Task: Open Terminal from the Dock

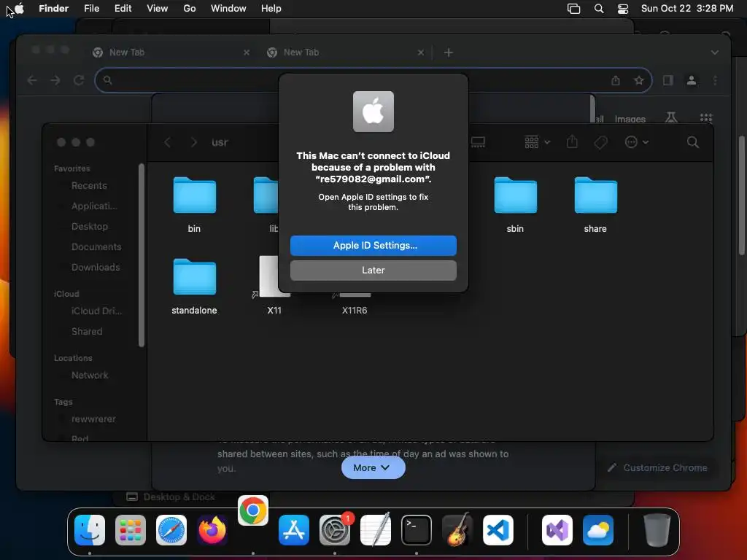Action: 417,530
